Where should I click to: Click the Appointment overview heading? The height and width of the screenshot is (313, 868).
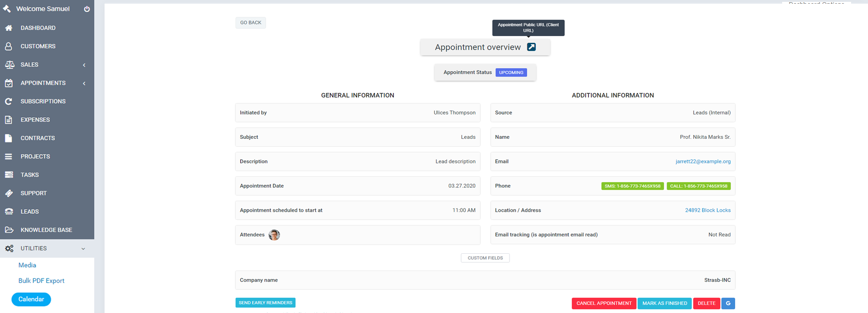pos(478,47)
